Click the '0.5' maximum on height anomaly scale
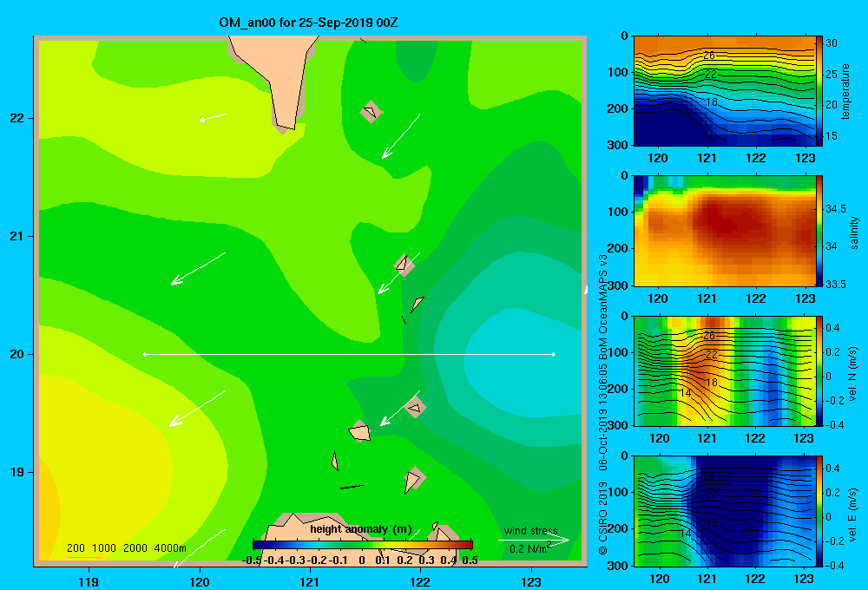Image resolution: width=868 pixels, height=590 pixels. click(470, 560)
